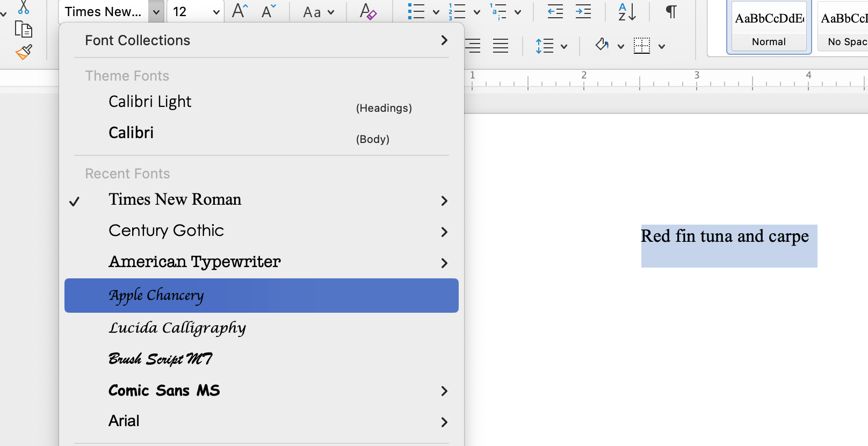Justify text alignment
The width and height of the screenshot is (868, 446).
501,46
